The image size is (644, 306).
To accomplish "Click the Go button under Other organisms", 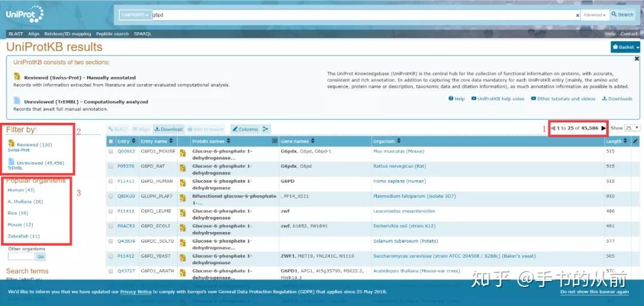I will 41,256.
